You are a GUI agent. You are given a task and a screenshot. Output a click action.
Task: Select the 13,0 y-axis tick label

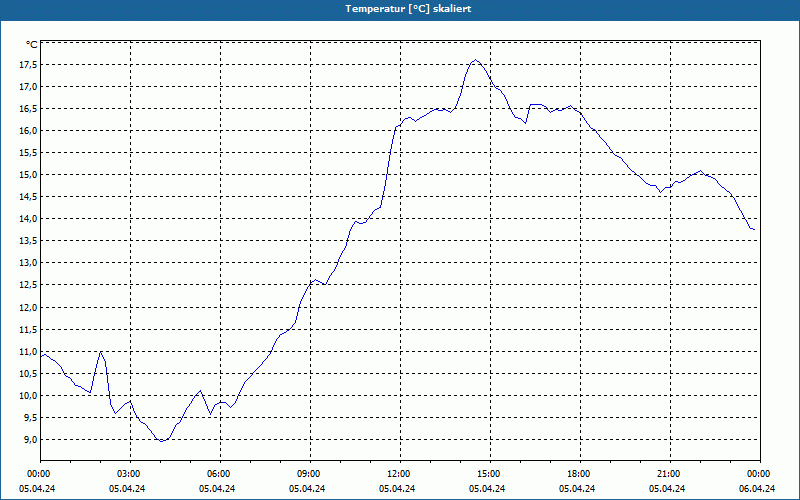[x=29, y=263]
